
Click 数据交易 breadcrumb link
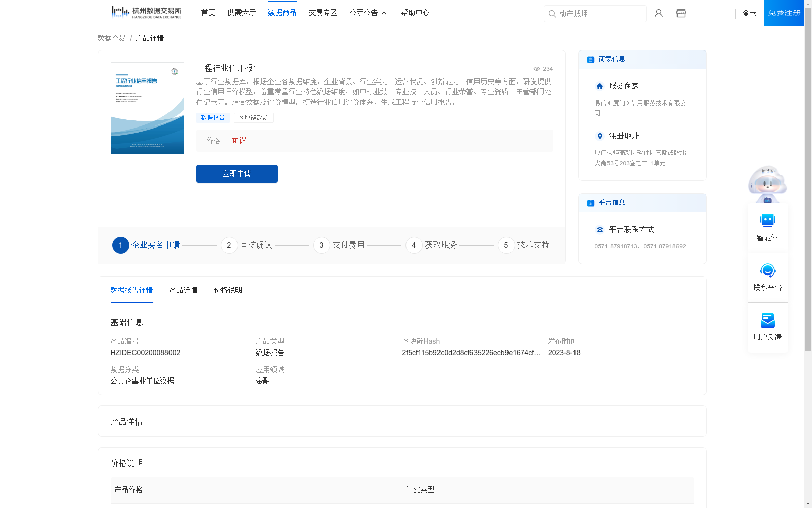(112, 38)
